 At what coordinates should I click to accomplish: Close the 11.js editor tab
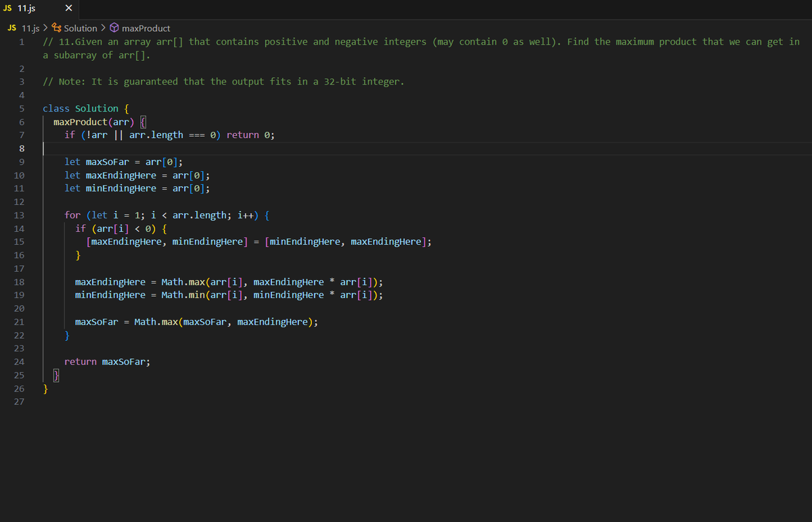click(x=68, y=9)
